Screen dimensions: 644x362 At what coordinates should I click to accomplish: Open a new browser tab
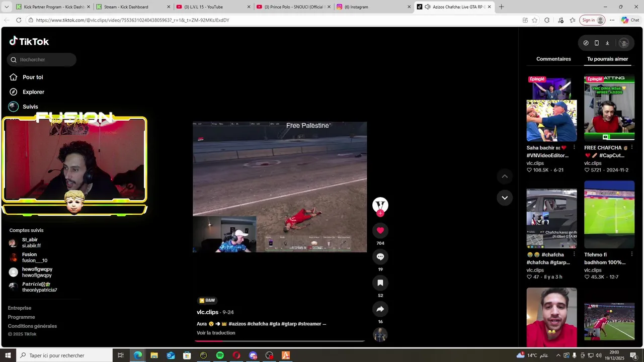[x=501, y=7]
